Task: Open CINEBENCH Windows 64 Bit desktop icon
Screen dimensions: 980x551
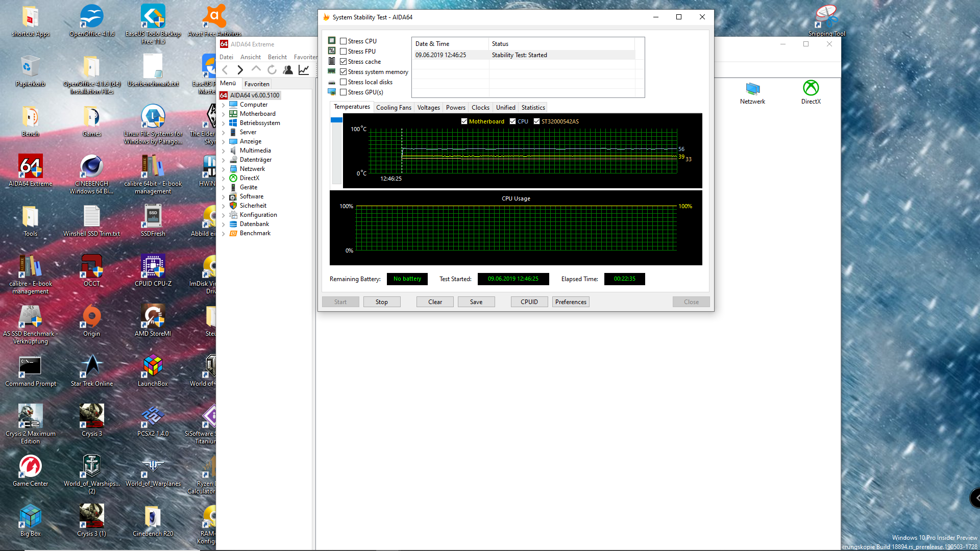Action: pos(92,174)
